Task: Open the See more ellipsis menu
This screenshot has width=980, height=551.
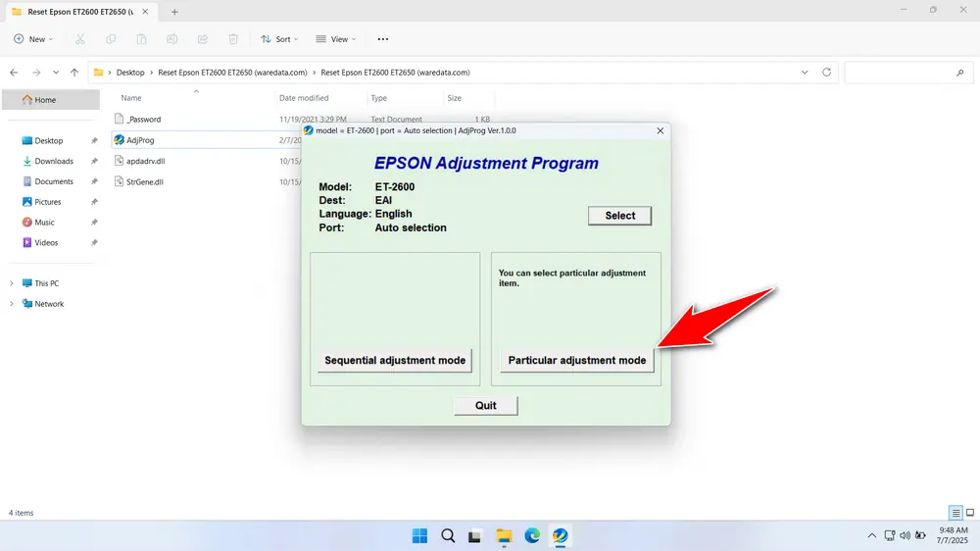Action: coord(383,39)
